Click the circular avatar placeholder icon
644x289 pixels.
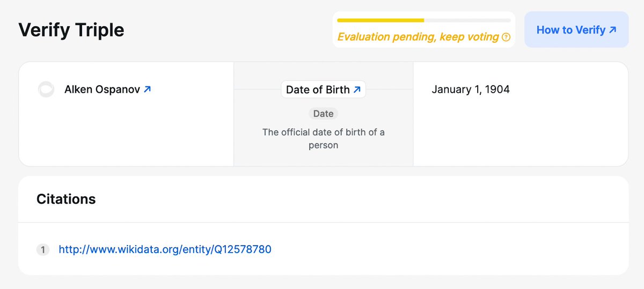(x=46, y=90)
